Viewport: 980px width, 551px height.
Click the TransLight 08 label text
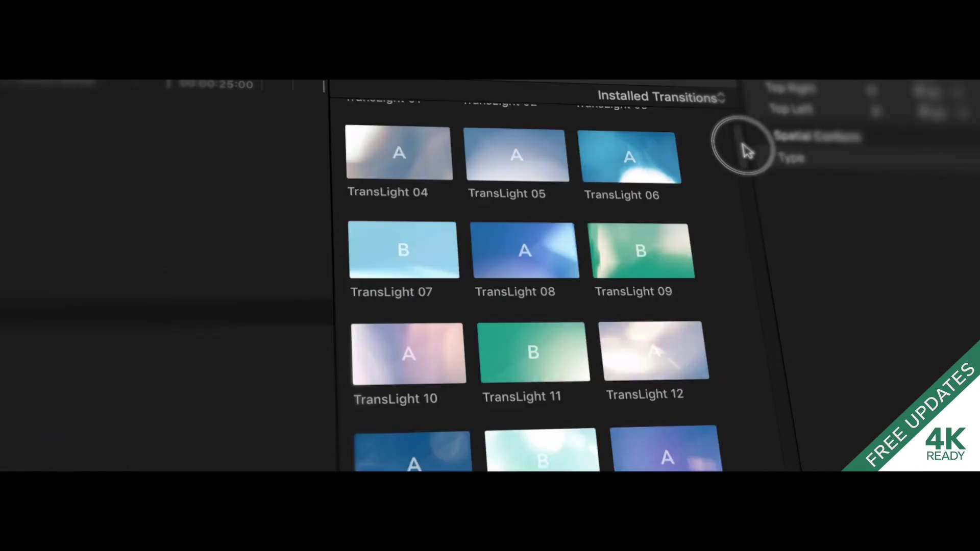point(515,292)
